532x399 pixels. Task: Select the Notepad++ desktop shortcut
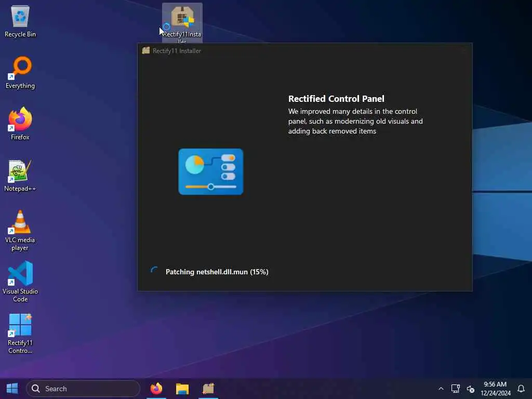[x=20, y=176]
